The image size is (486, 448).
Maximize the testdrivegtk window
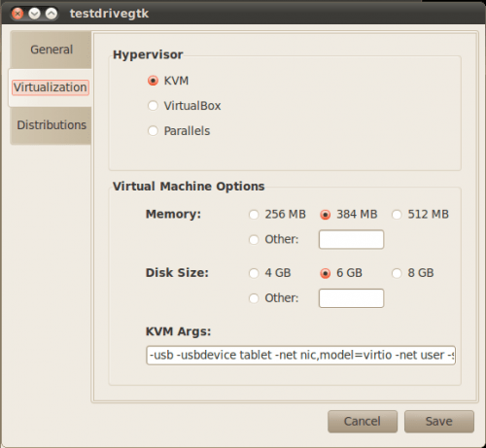(x=52, y=14)
